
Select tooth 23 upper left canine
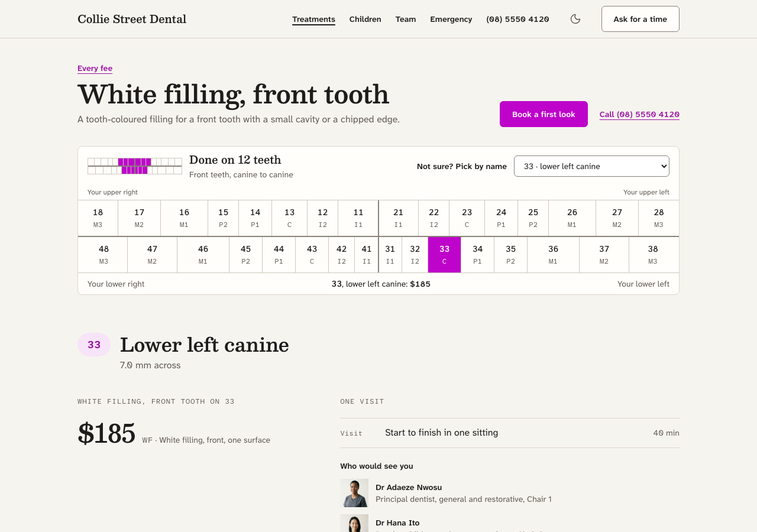[x=467, y=218]
